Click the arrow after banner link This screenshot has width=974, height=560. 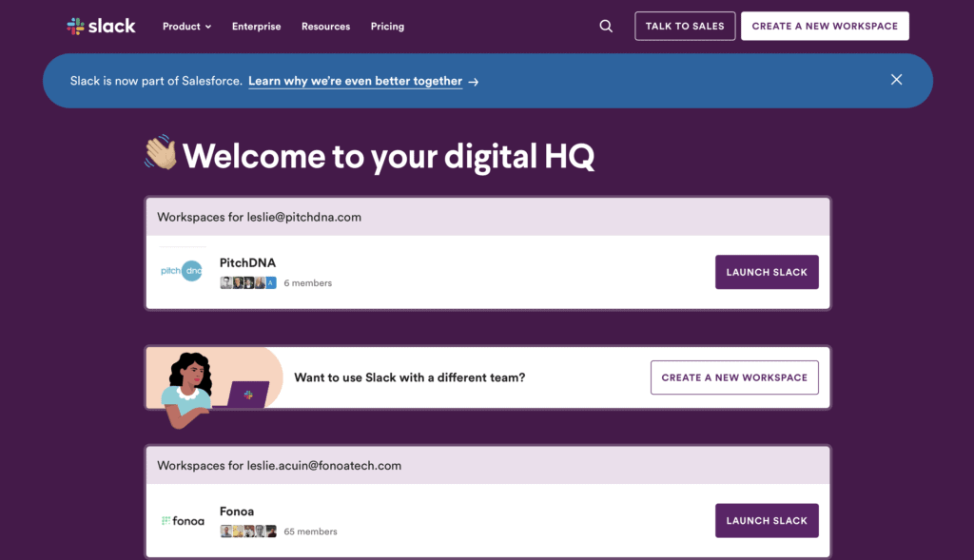[474, 82]
